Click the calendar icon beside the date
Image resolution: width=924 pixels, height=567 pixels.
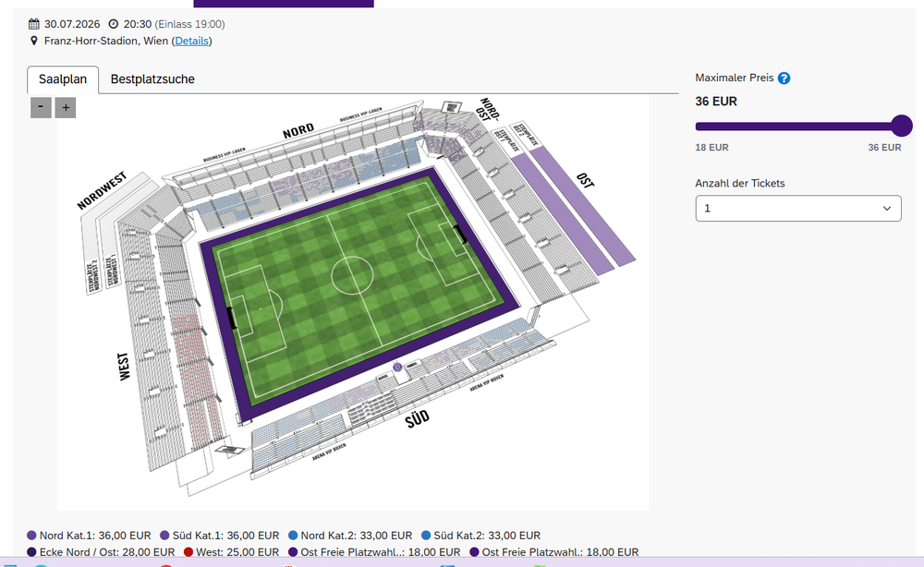click(33, 24)
